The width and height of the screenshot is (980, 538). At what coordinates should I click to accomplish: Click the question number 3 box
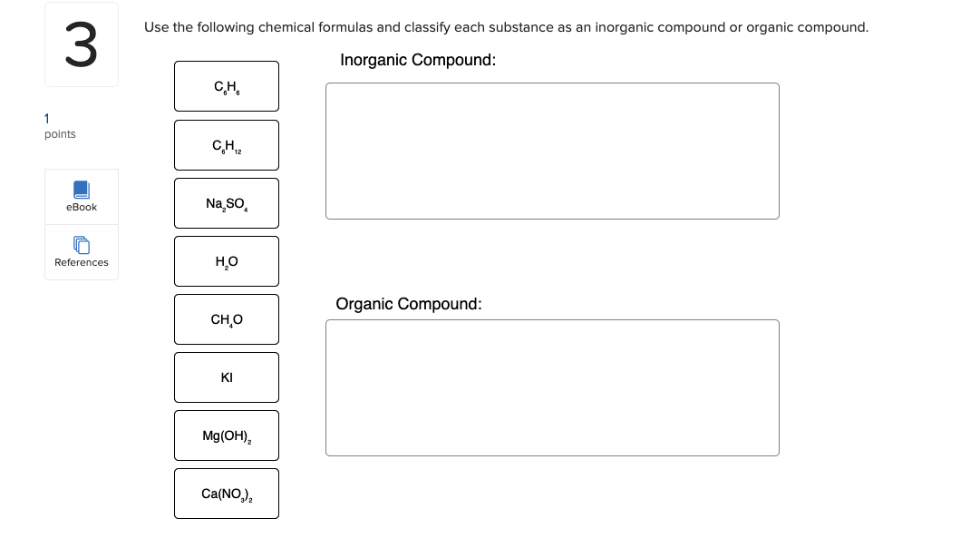[x=81, y=44]
